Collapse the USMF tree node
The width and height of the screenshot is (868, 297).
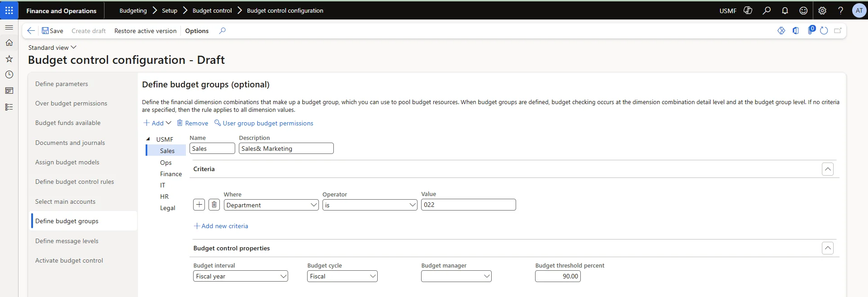(148, 139)
